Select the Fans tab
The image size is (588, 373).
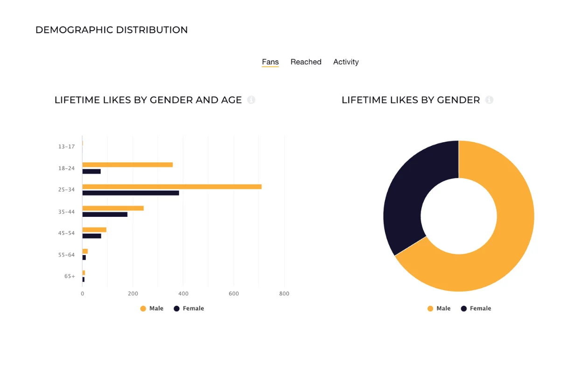click(x=270, y=62)
